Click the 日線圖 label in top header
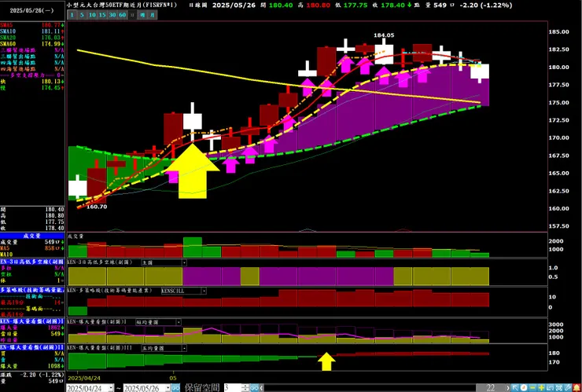 197,5
